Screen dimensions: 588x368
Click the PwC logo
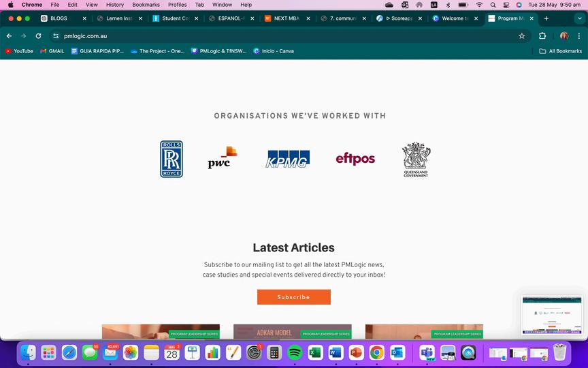[x=223, y=157]
